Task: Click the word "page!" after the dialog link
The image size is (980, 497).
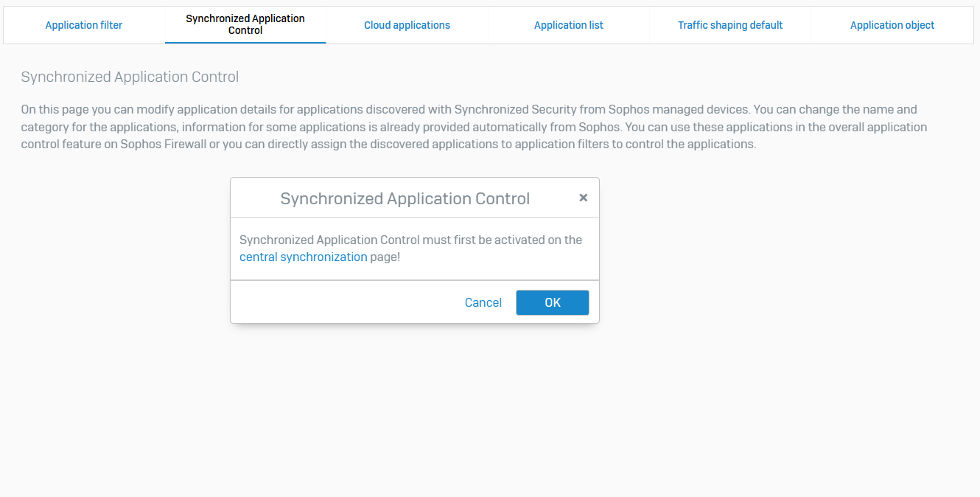Action: pyautogui.click(x=385, y=257)
